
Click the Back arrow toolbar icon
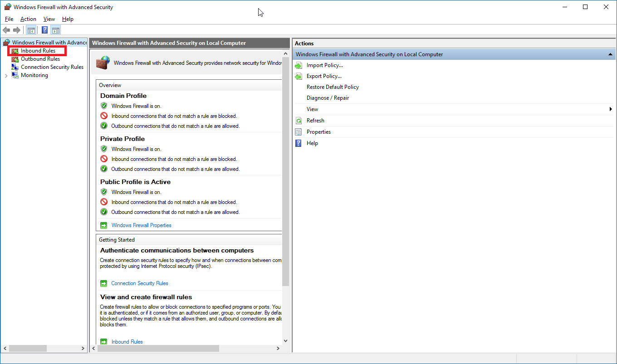[x=6, y=30]
